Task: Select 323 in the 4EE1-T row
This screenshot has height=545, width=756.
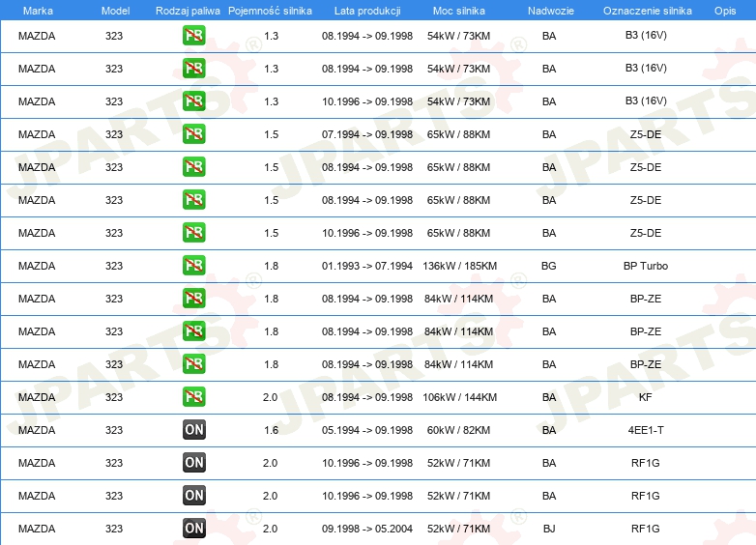Action: 114,430
